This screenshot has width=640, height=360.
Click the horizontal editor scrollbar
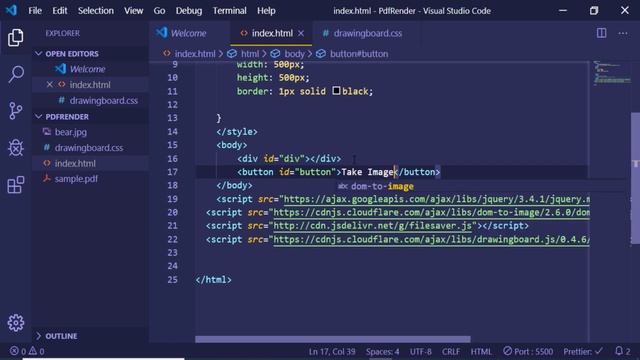point(333,339)
